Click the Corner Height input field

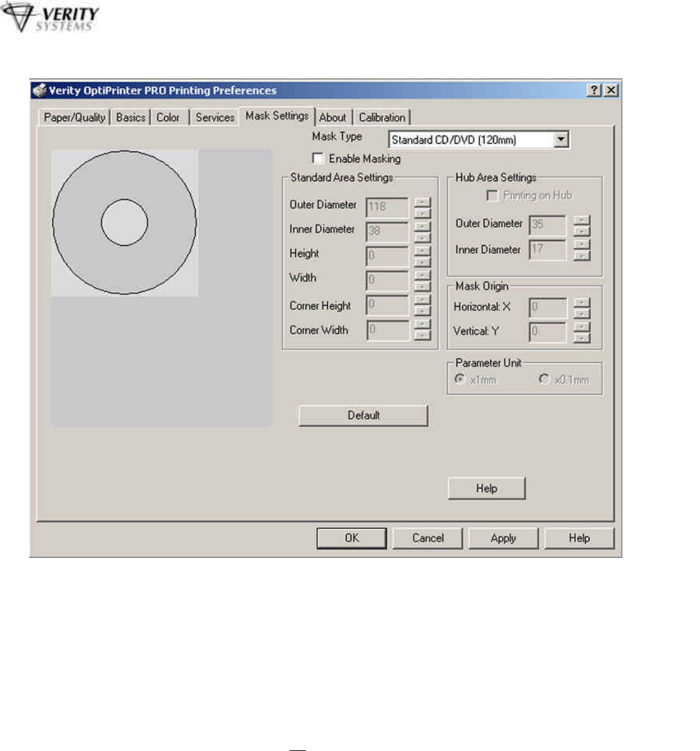coord(387,305)
